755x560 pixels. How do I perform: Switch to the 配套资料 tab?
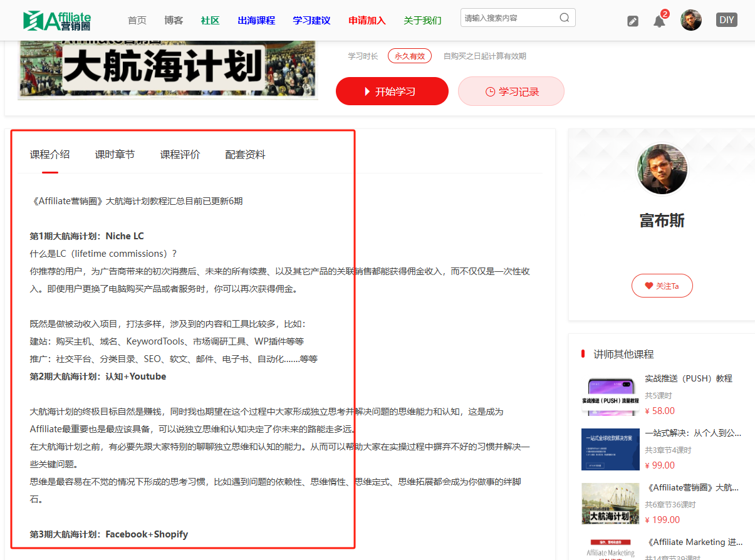pos(246,155)
